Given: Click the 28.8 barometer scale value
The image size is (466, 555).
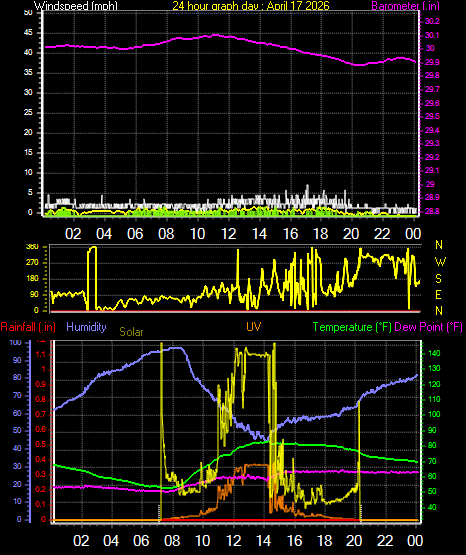Looking at the screenshot, I should pyautogui.click(x=432, y=211).
